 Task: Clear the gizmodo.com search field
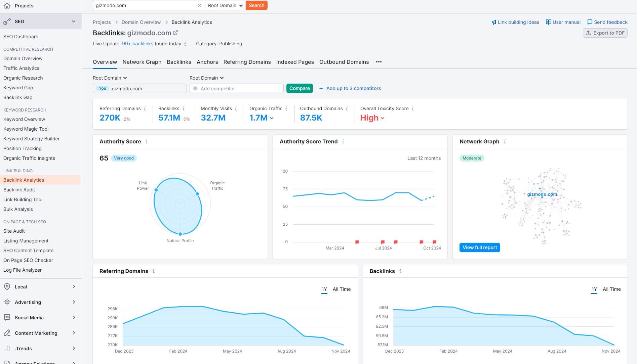(x=199, y=5)
